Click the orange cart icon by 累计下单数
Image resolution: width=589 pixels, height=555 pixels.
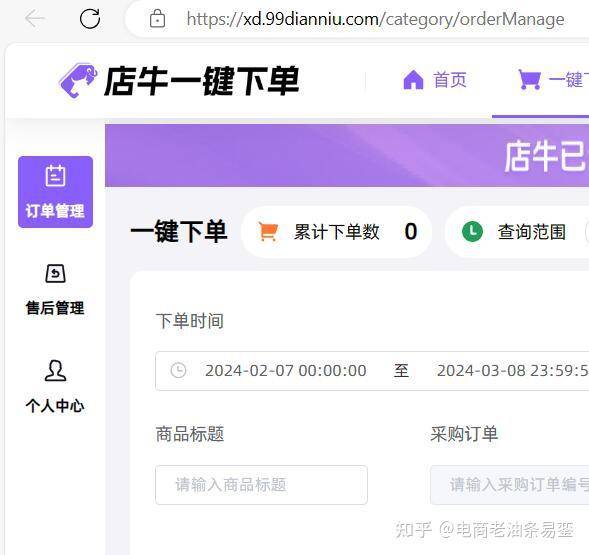click(x=268, y=231)
